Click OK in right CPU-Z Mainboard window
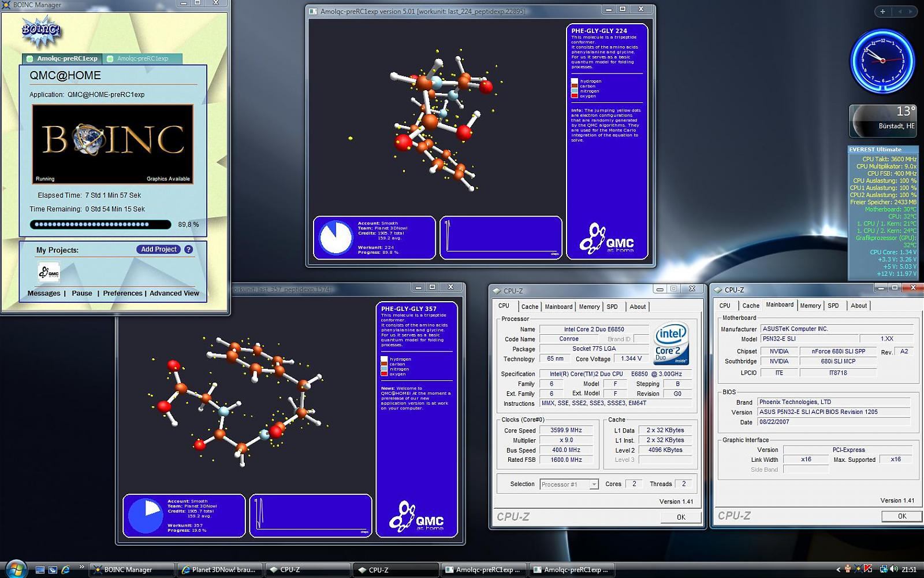The height and width of the screenshot is (578, 924). click(902, 516)
